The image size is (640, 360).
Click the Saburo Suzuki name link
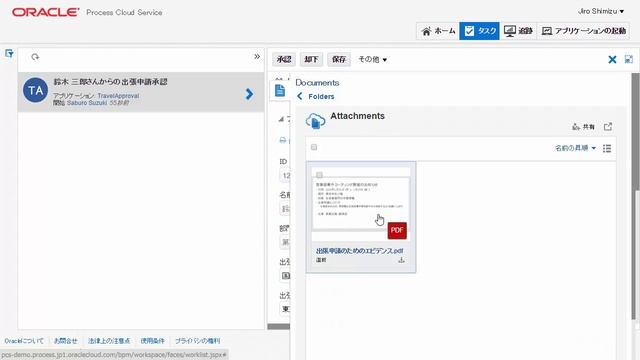(87, 103)
